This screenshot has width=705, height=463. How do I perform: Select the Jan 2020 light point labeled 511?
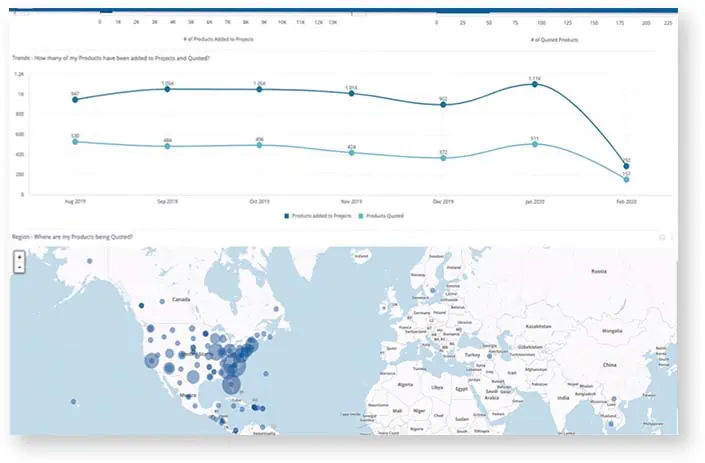pyautogui.click(x=535, y=144)
